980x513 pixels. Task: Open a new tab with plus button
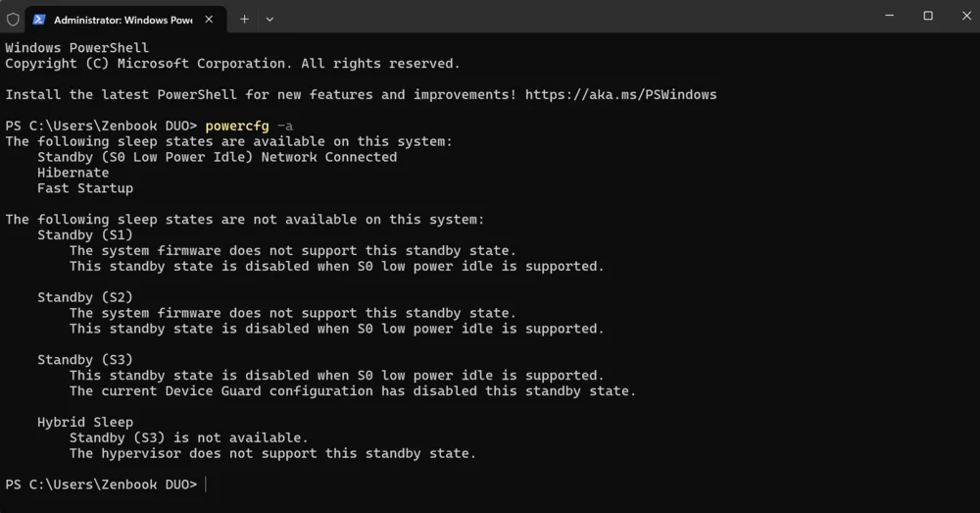point(244,20)
